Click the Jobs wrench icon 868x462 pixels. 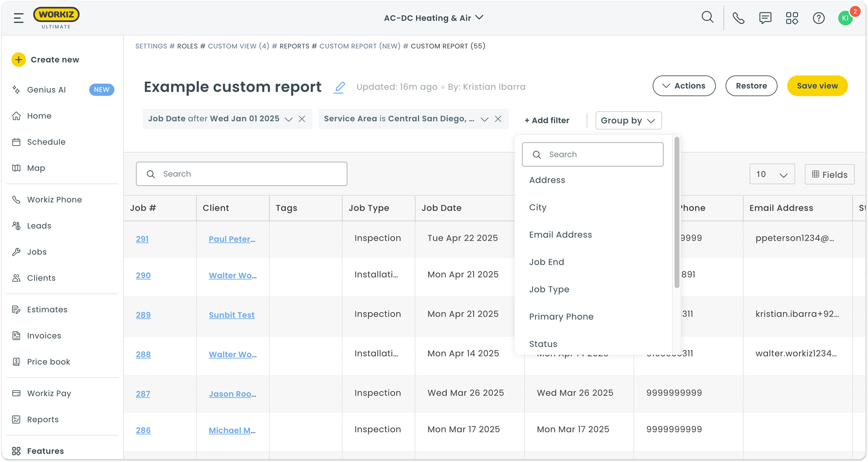(x=16, y=252)
